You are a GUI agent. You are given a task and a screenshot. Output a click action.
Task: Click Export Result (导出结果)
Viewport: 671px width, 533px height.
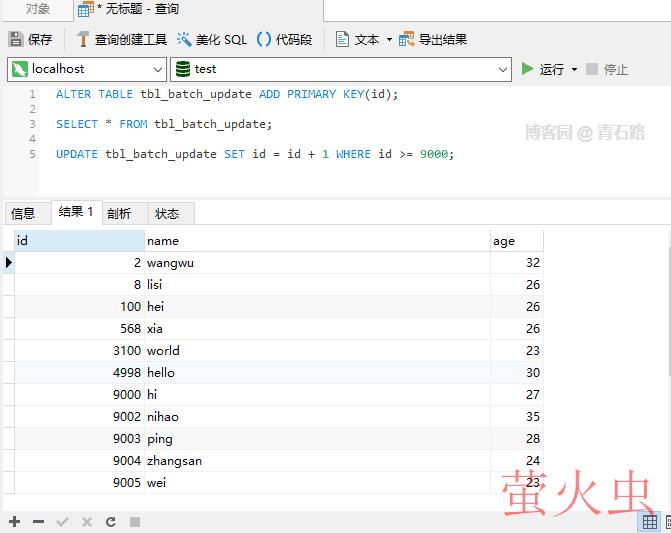click(x=433, y=40)
